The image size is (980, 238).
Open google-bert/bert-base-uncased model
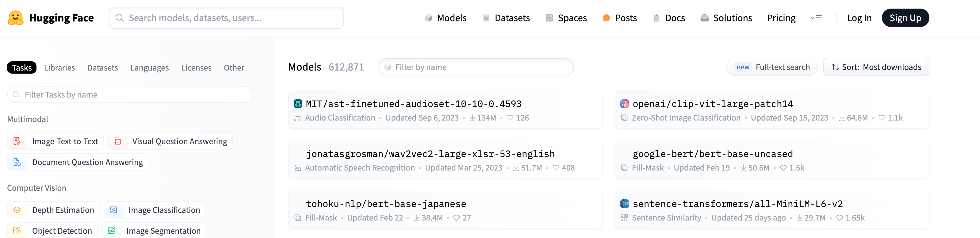click(x=772, y=159)
